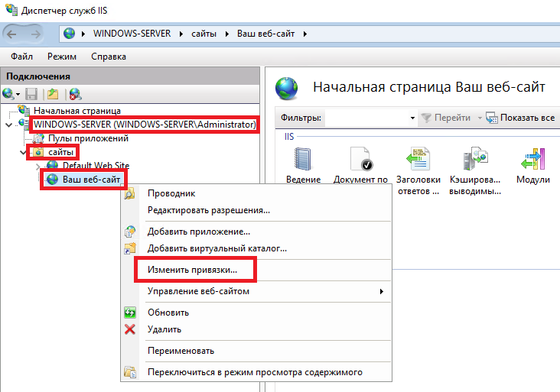Open the Справка menu
The width and height of the screenshot is (560, 392).
coord(108,57)
